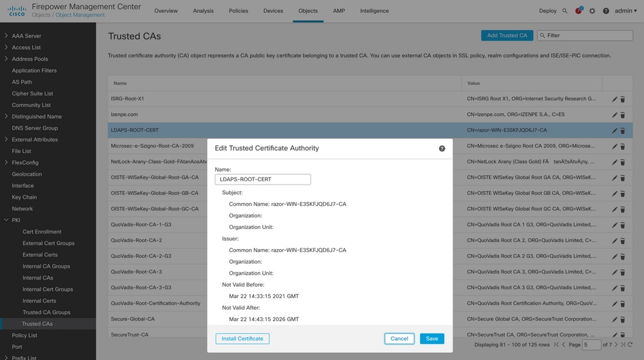Collapse the PKI tree node
The height and width of the screenshot is (360, 644).
[x=6, y=220]
